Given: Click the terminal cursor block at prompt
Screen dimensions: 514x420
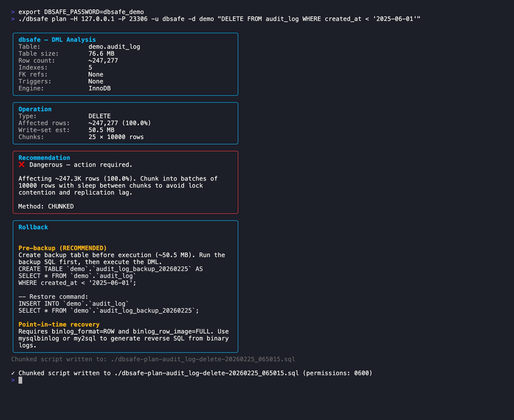Looking at the screenshot, I should point(20,380).
